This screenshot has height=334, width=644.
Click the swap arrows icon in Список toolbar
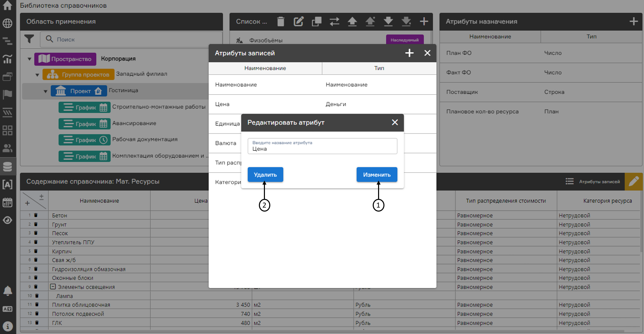(334, 21)
